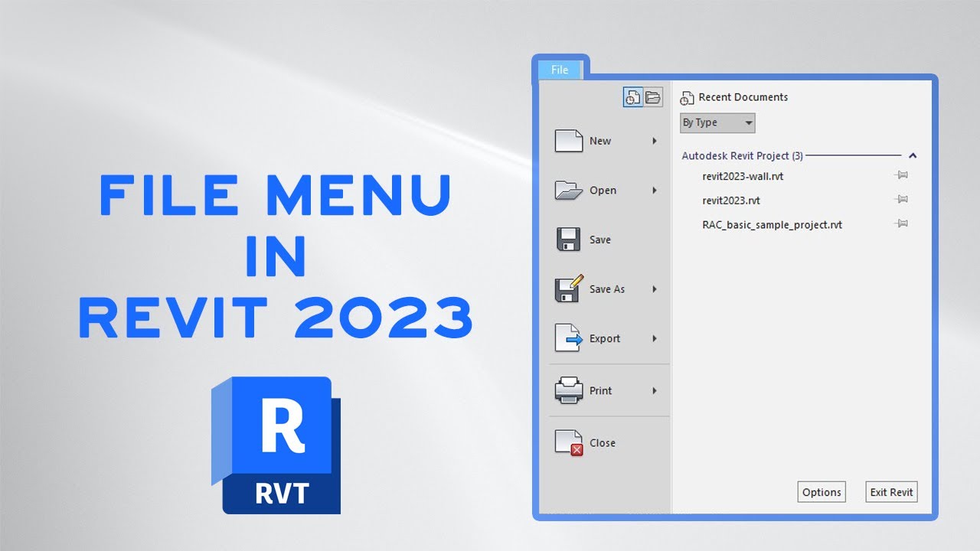Viewport: 980px width, 551px height.
Task: Expand the Export submenu arrow
Action: tap(655, 338)
